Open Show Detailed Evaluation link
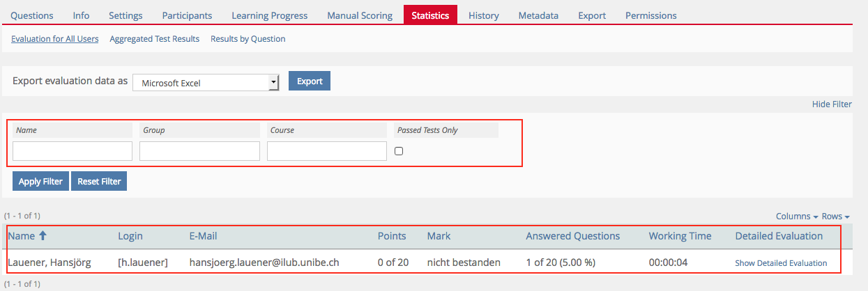This screenshot has width=868, height=291. pyautogui.click(x=781, y=263)
